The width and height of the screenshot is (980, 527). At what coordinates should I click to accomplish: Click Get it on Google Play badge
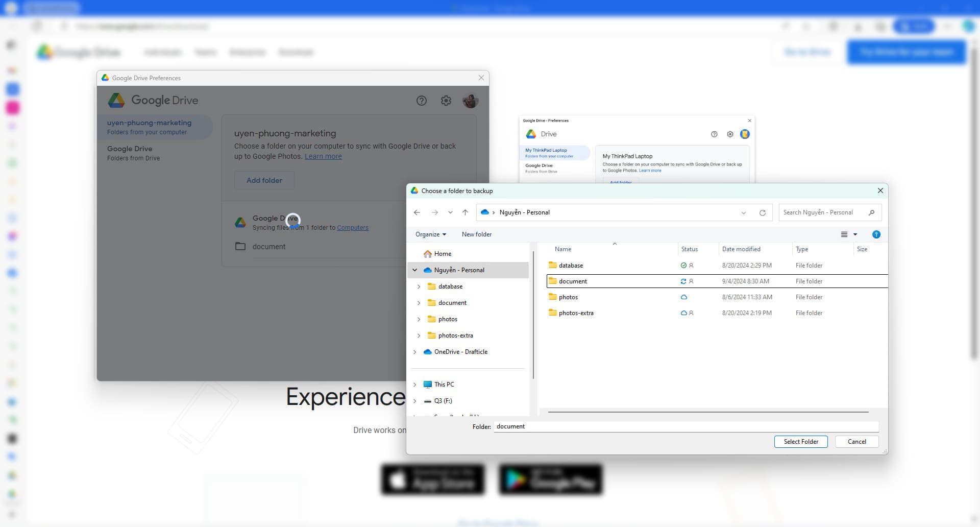coord(551,480)
